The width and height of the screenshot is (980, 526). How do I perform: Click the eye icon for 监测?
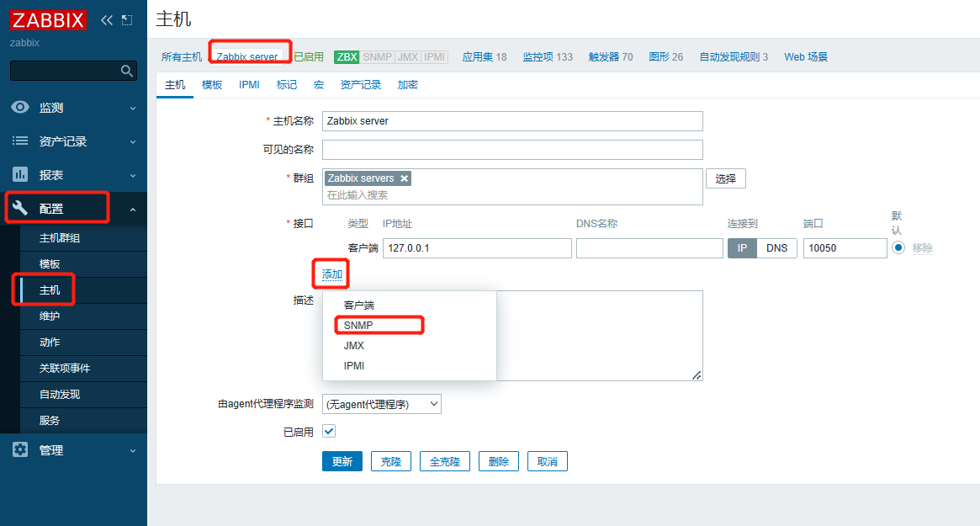pos(20,107)
